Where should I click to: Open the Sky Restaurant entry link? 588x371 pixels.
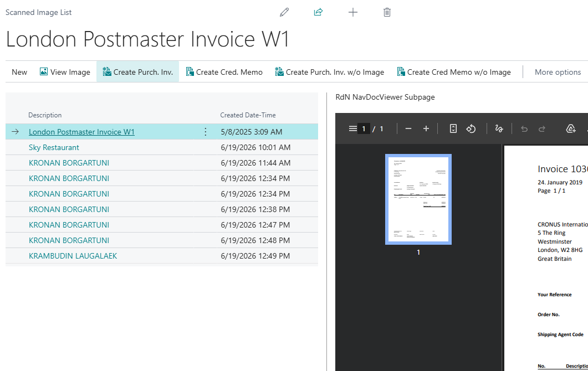(x=54, y=147)
